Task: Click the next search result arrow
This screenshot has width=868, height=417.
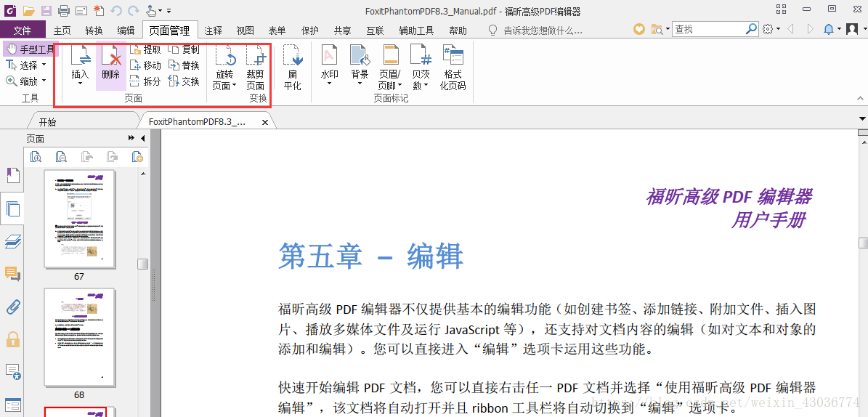Action: (x=810, y=29)
